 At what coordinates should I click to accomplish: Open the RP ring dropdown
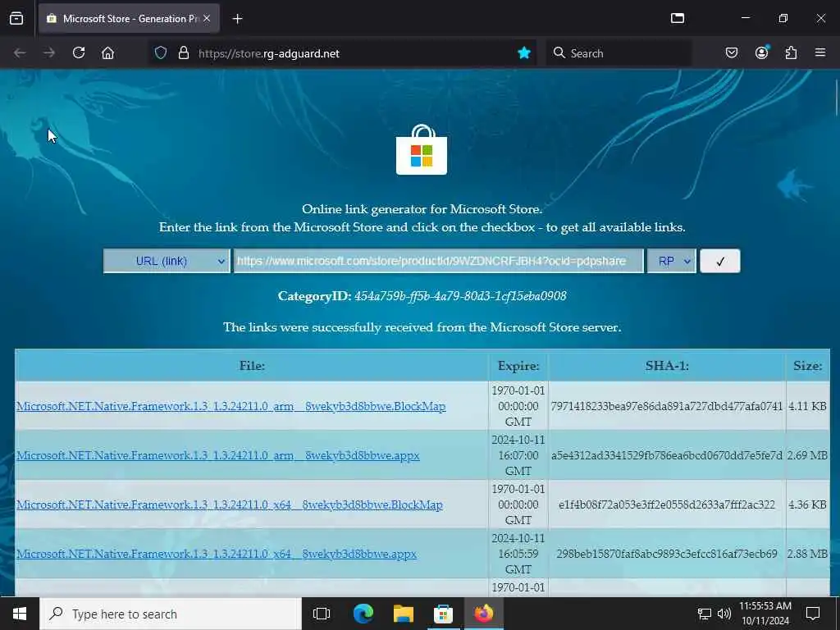tap(672, 261)
